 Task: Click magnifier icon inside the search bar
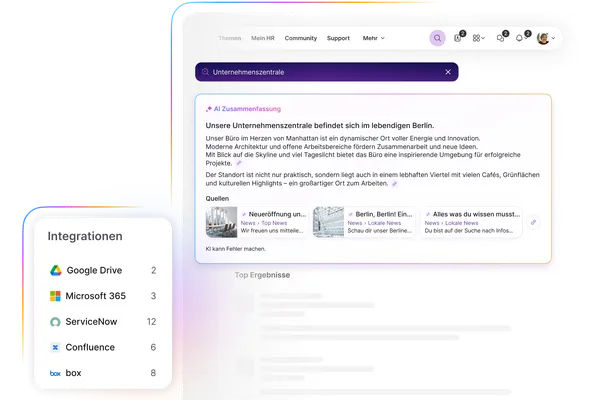coord(205,72)
